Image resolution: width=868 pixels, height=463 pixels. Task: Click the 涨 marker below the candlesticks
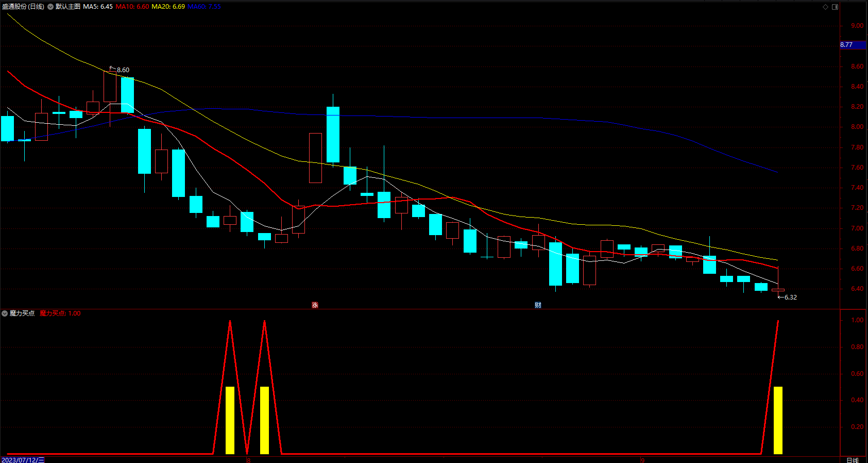(315, 305)
